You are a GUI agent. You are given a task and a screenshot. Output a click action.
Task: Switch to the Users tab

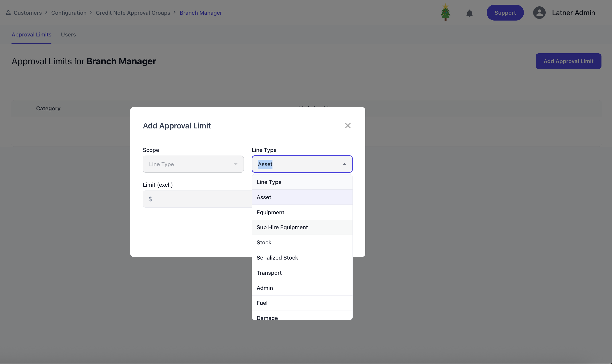(68, 34)
